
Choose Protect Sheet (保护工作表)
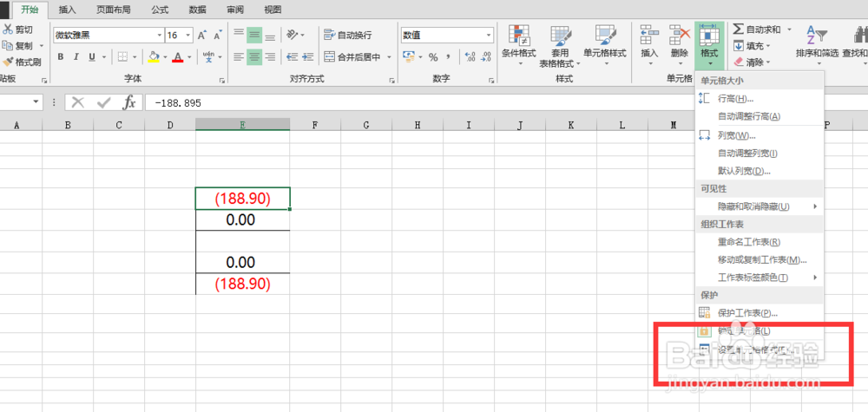coord(759,313)
